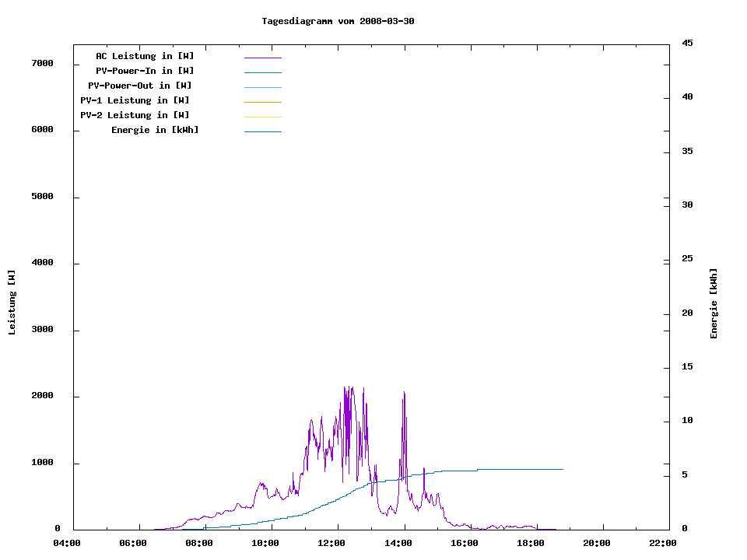
Task: Click the 2000 tick label on left axis
Action: coord(41,396)
